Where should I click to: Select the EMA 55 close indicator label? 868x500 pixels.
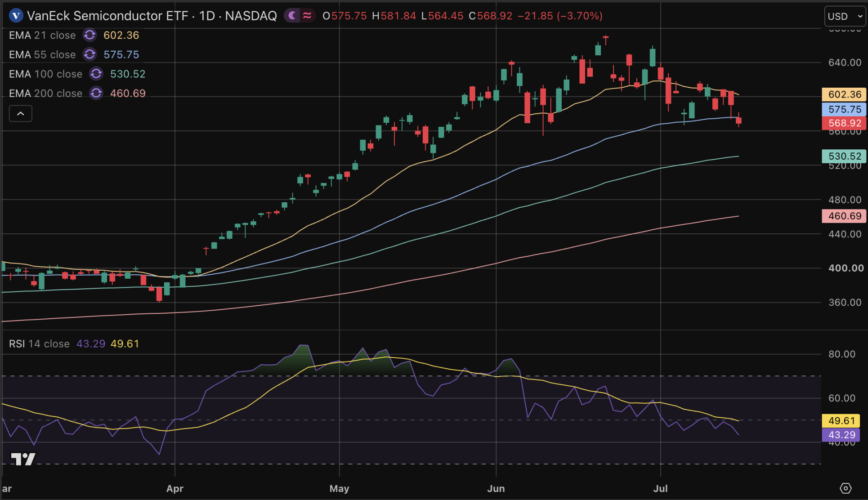click(42, 54)
